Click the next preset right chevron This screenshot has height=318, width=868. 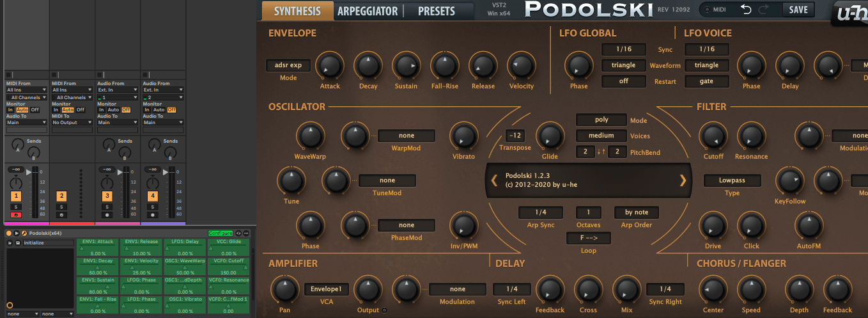point(683,180)
